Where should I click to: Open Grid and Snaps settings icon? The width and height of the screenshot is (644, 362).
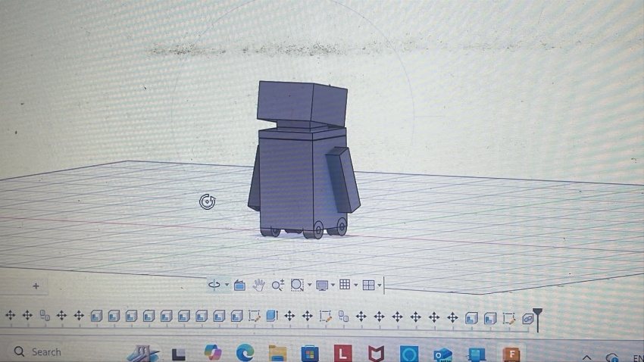click(345, 285)
